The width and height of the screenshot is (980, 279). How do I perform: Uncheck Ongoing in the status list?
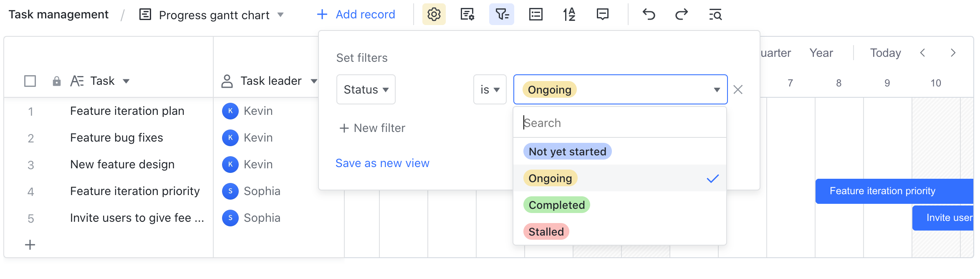pos(550,178)
